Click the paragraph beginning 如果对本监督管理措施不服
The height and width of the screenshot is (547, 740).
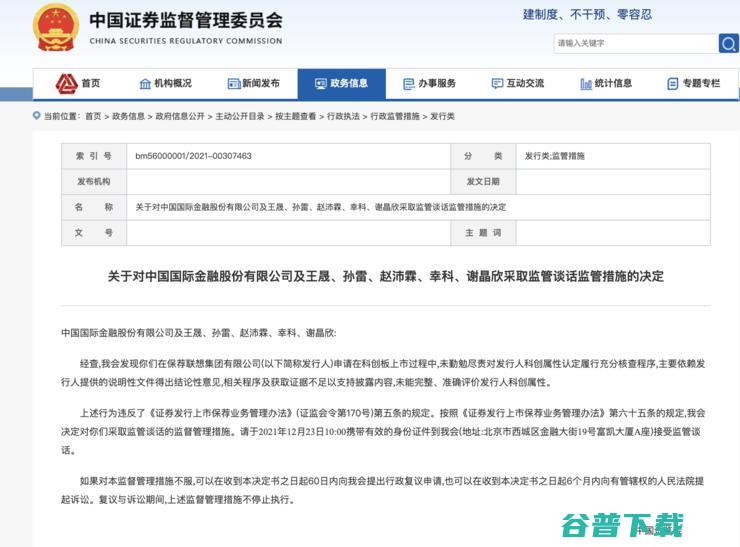(x=383, y=490)
